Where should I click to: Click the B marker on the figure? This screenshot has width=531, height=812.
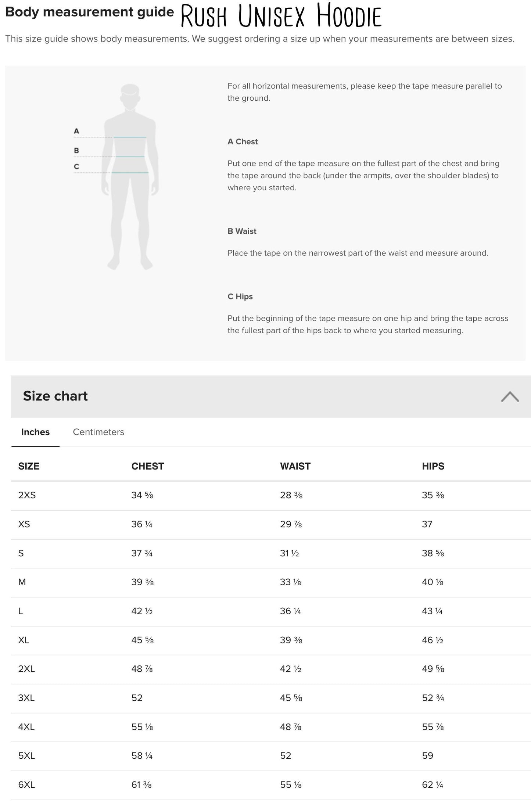pos(76,151)
